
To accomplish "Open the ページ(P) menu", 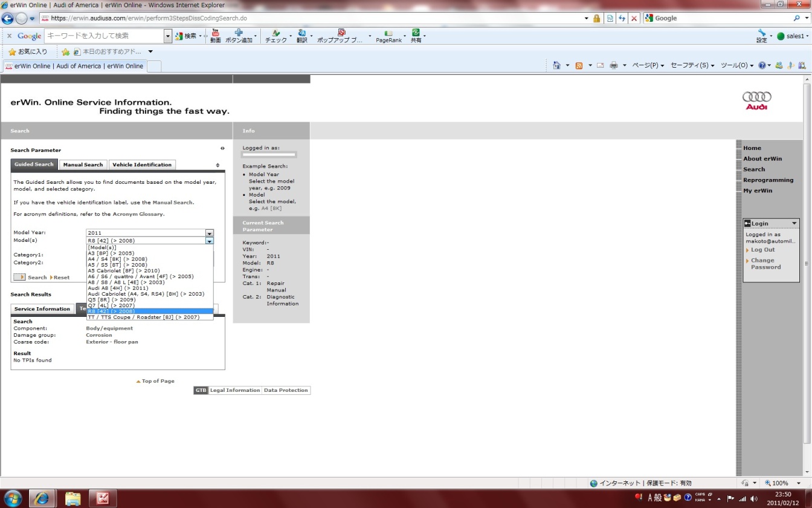I will coord(648,65).
